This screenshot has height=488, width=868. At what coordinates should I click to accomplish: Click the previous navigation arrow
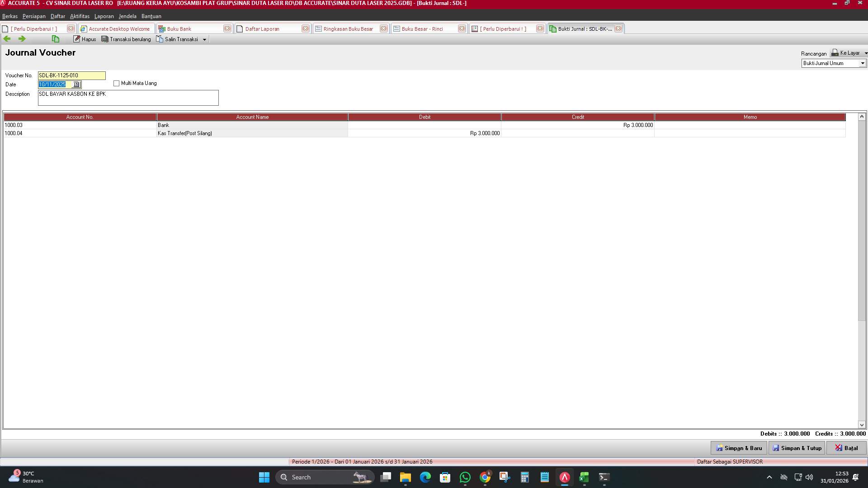coord(7,39)
